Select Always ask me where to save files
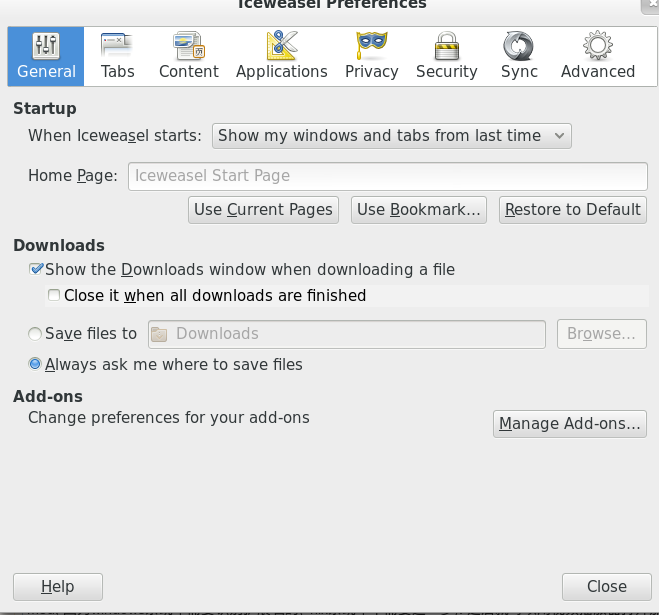Viewport: 659px width, 615px height. (x=35, y=364)
